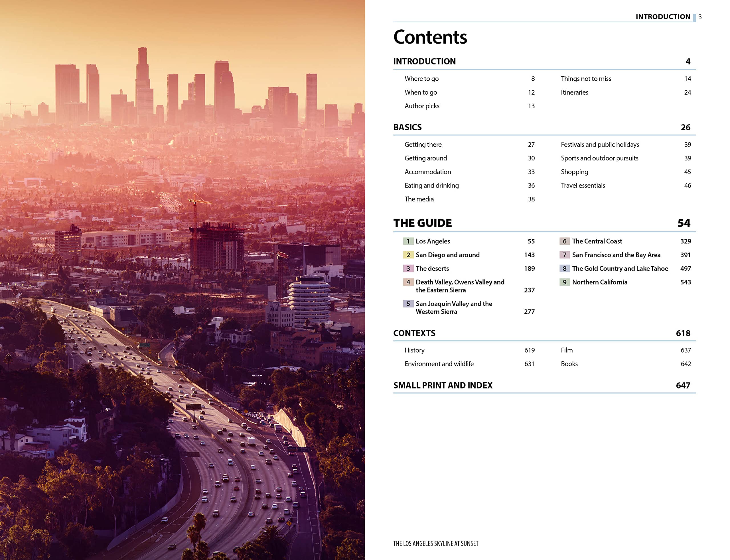
Task: Click the chapter 7 number box
Action: (x=564, y=255)
